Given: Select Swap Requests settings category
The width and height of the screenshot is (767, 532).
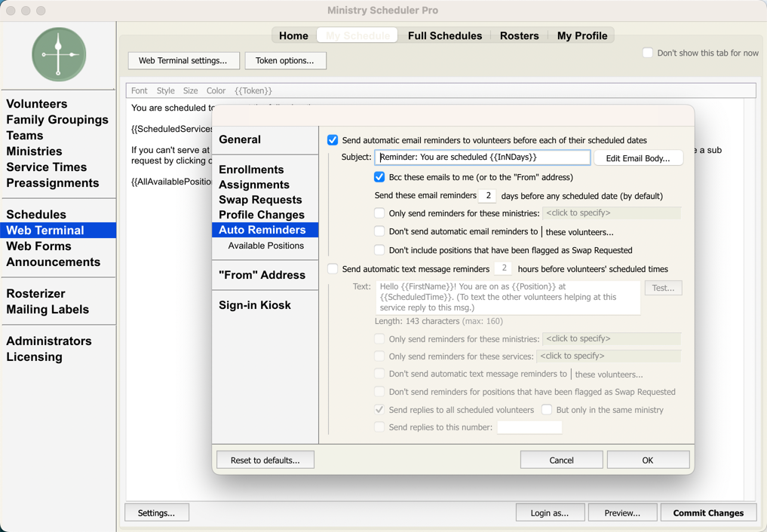Looking at the screenshot, I should [260, 200].
